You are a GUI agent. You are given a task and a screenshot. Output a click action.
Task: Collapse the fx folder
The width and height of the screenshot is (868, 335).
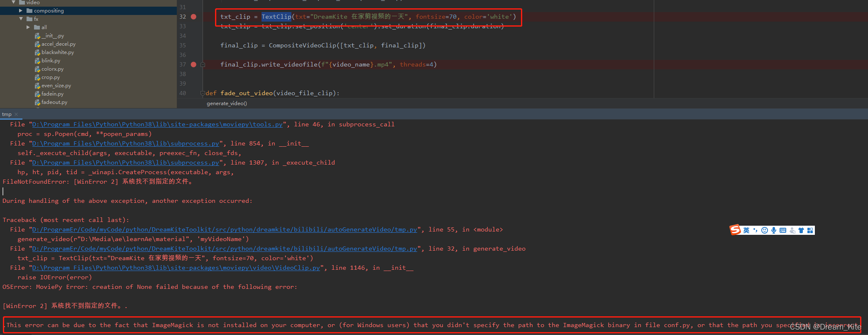[x=21, y=19]
